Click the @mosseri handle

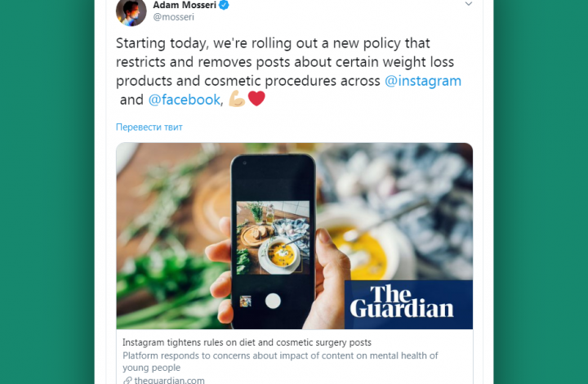173,16
